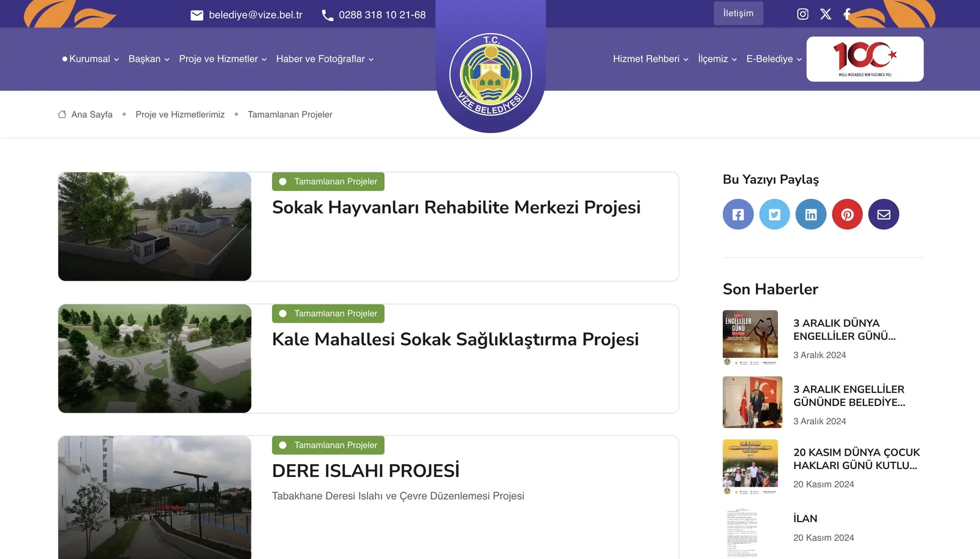Image resolution: width=980 pixels, height=559 pixels.
Task: Share the page by email icon
Action: tap(883, 214)
